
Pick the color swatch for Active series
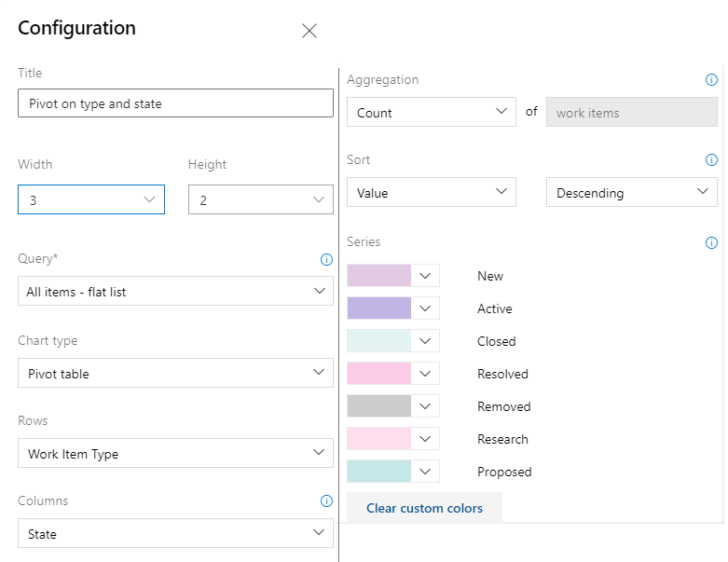pyautogui.click(x=378, y=308)
